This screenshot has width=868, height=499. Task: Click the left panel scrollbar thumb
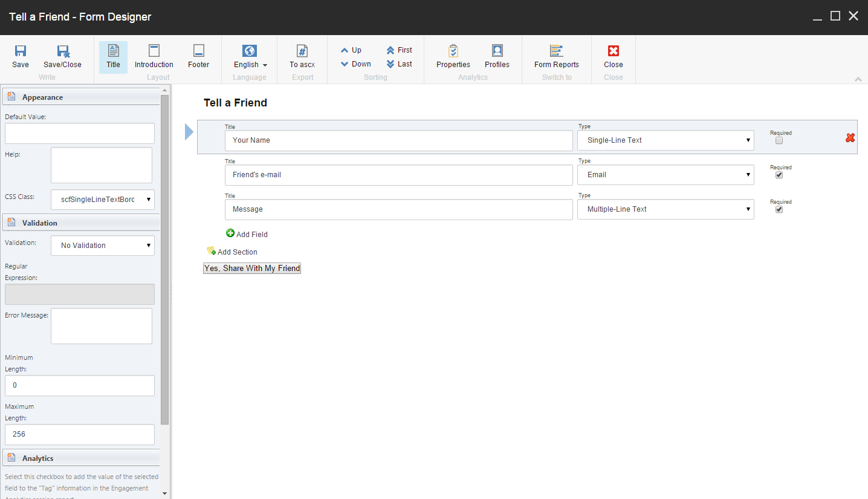[165, 259]
